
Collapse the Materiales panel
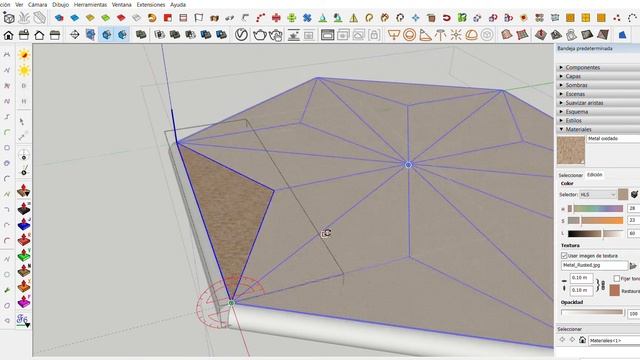598,129
